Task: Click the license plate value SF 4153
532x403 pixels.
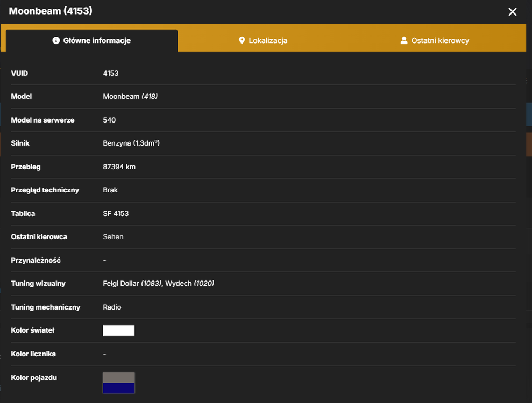Action: point(116,213)
